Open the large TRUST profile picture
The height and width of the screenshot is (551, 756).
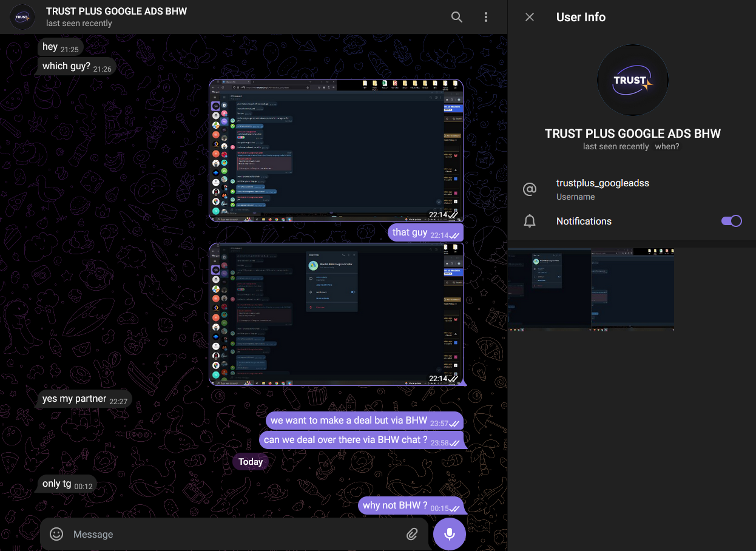coord(632,80)
